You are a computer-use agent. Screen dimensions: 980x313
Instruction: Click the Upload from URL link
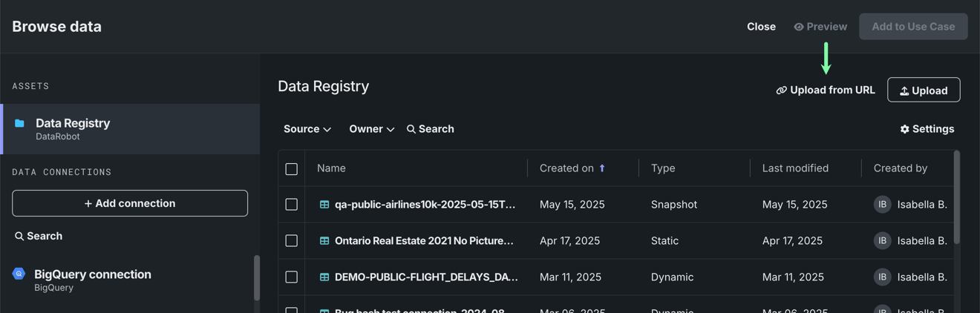(826, 90)
